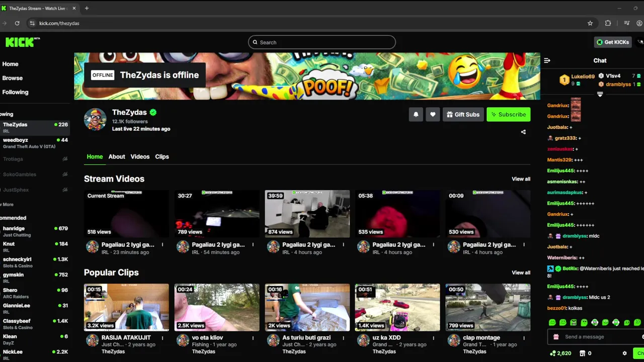
Task: Open options for vo eta kliov clip
Action: (253, 338)
